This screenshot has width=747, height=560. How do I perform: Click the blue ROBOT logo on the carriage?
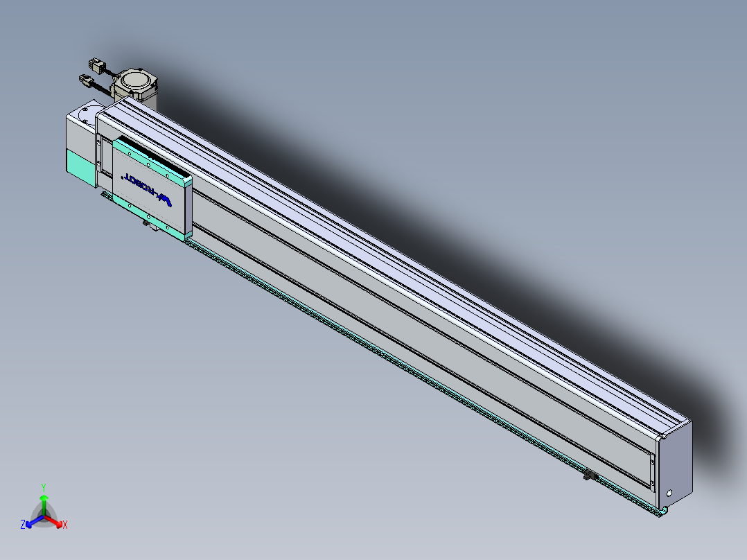tap(147, 190)
